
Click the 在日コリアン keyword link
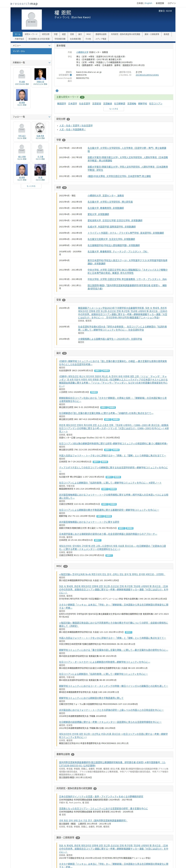coord(156,103)
